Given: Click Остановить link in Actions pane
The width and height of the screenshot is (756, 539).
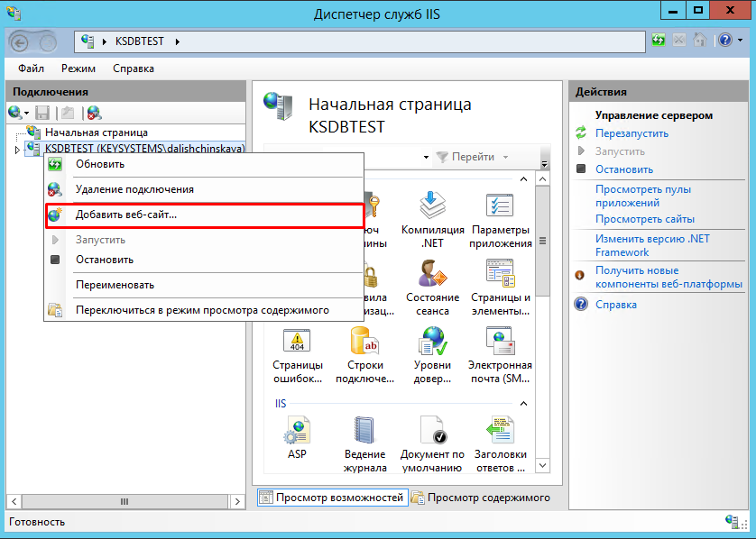Looking at the screenshot, I should click(x=624, y=169).
